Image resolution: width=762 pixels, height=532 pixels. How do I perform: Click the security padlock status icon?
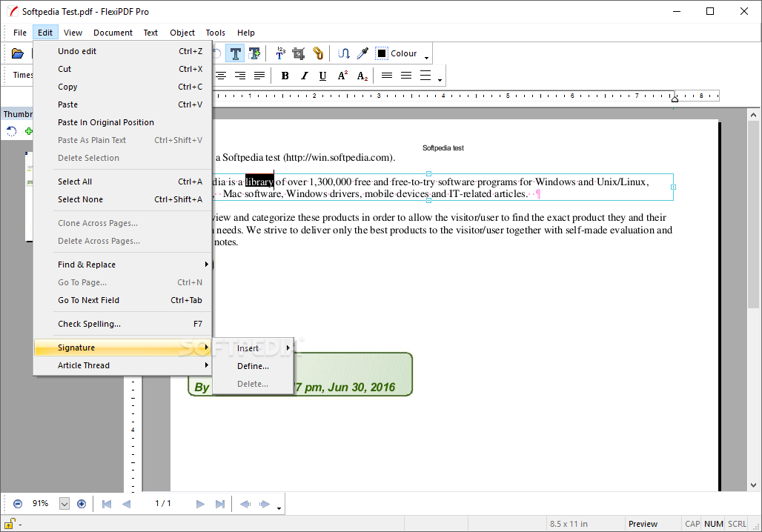point(9,524)
